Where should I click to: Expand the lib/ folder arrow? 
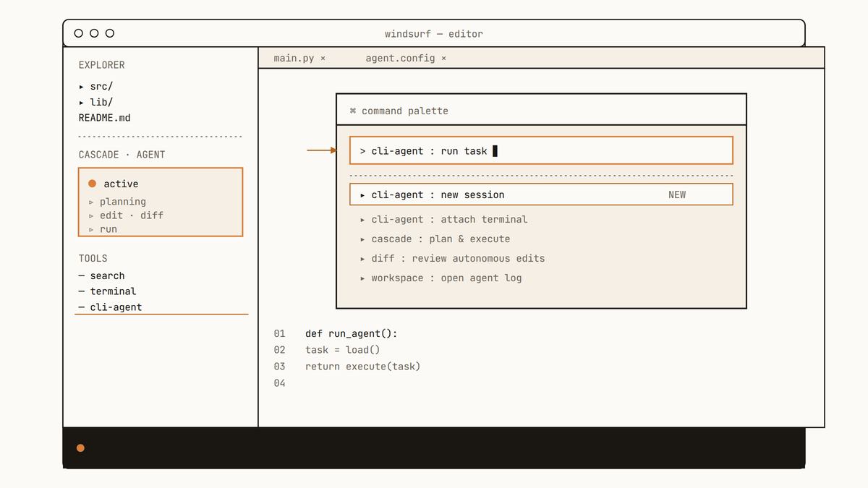pos(82,103)
